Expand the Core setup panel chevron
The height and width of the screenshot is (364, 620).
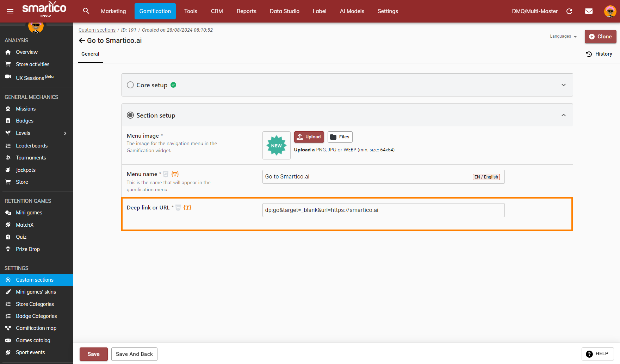(x=564, y=85)
